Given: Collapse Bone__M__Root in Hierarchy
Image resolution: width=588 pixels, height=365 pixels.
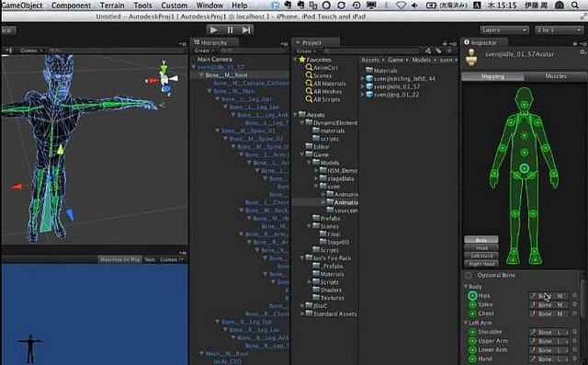Looking at the screenshot, I should point(201,75).
